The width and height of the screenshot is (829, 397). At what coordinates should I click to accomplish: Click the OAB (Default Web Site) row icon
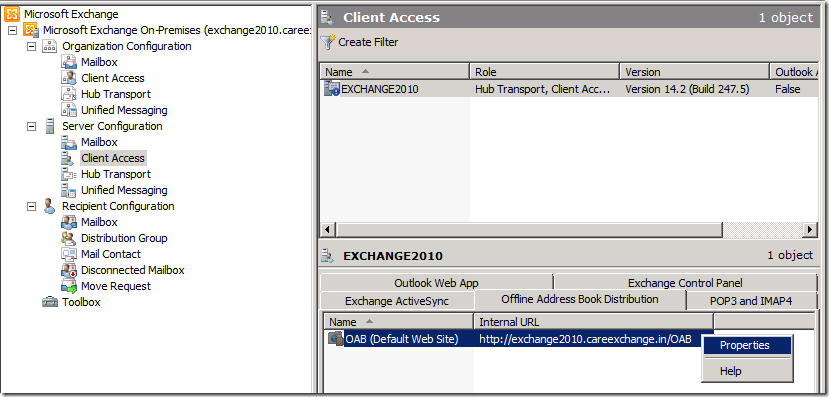336,339
